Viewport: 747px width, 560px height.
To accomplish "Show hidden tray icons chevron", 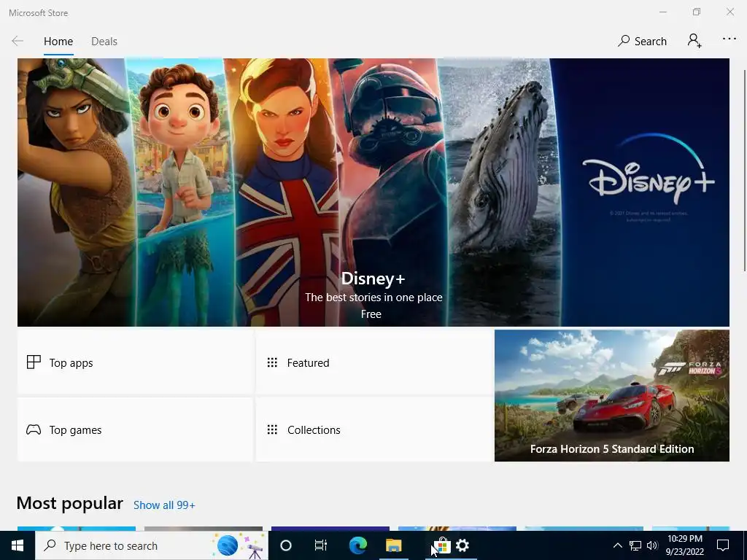I will click(x=617, y=545).
